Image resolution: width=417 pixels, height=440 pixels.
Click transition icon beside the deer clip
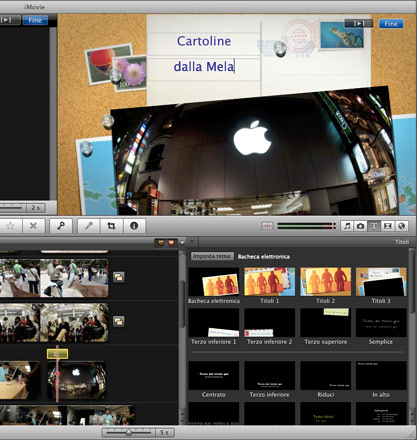(x=119, y=277)
